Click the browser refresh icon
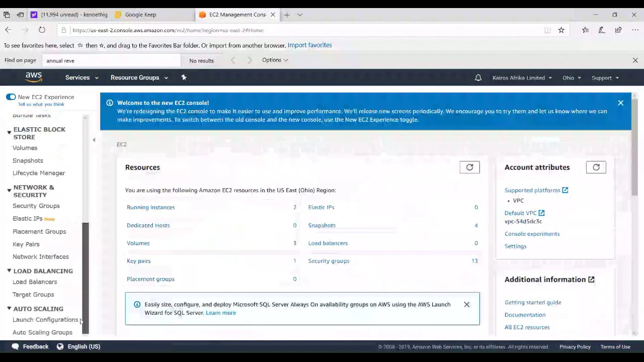Screen dimensions: 644x362 point(42,30)
